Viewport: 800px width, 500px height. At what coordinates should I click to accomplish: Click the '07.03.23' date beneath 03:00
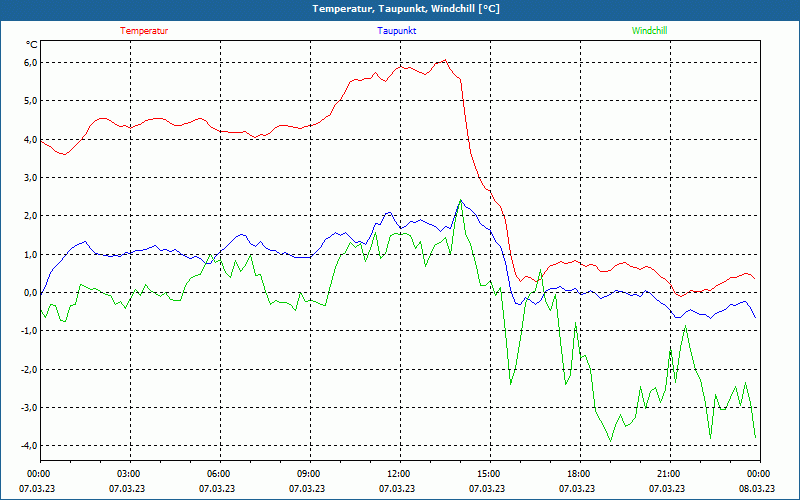tap(127, 488)
